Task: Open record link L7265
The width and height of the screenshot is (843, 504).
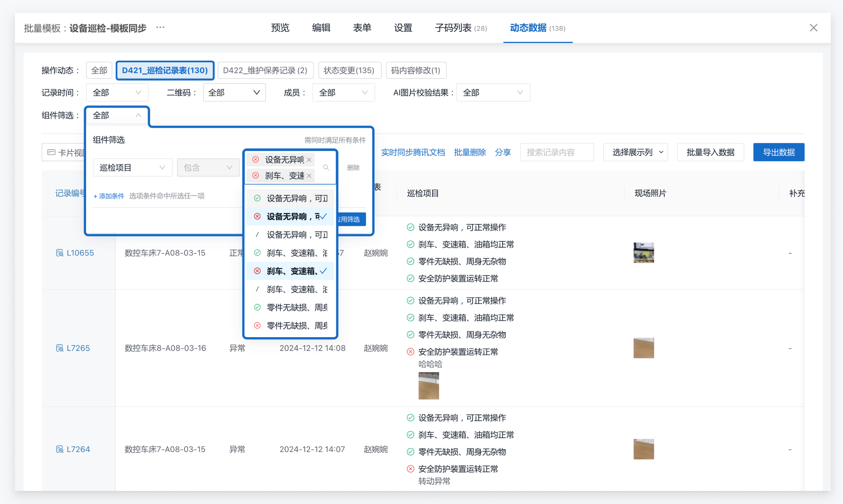Action: click(78, 348)
